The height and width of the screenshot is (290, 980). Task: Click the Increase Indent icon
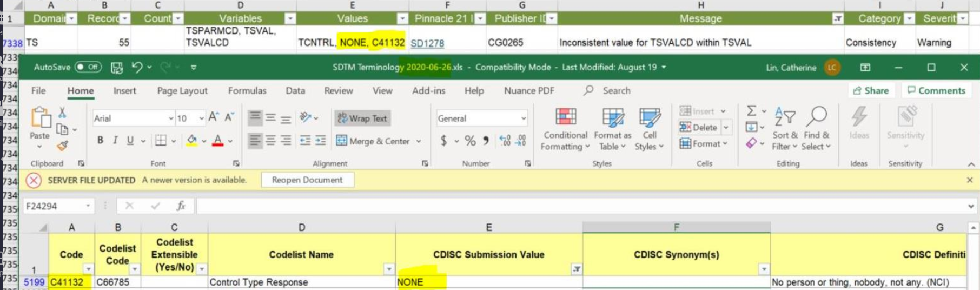(x=321, y=141)
